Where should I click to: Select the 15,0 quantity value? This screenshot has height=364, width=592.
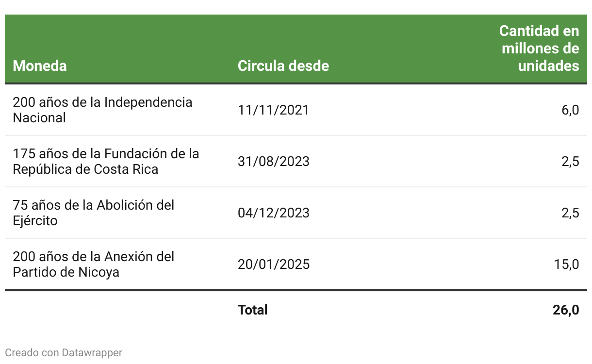pos(566,265)
